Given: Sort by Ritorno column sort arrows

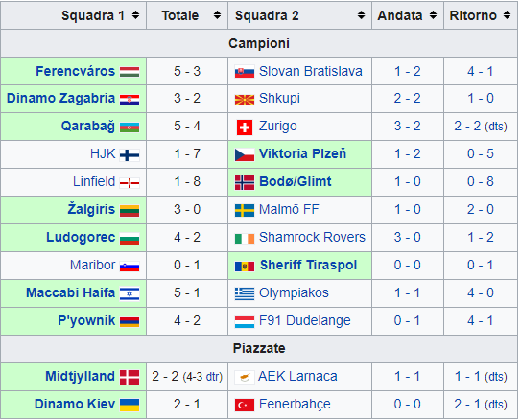Looking at the screenshot, I should point(507,15).
